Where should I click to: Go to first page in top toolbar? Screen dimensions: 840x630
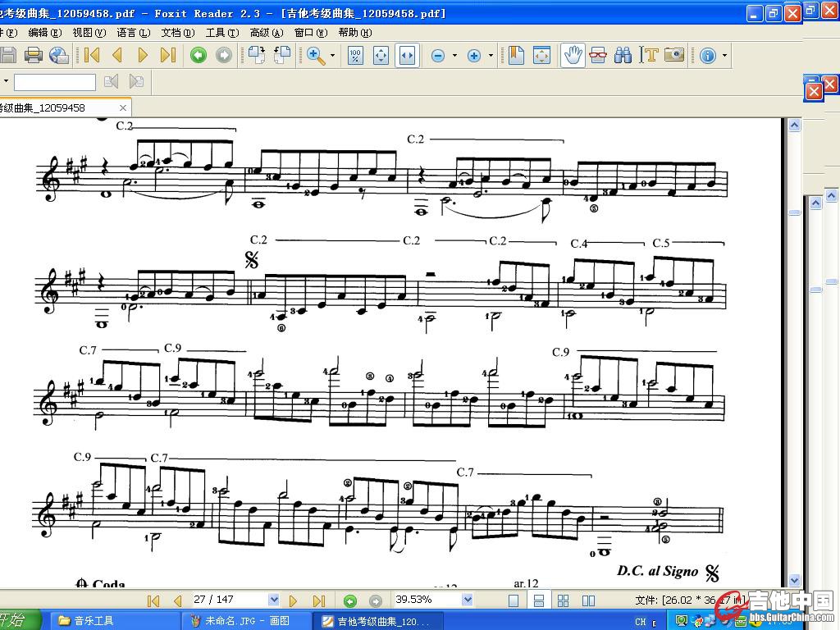click(x=92, y=55)
